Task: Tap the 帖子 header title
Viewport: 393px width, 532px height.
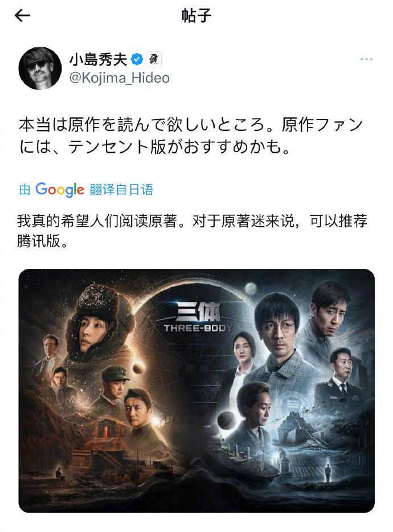Action: pos(197,15)
